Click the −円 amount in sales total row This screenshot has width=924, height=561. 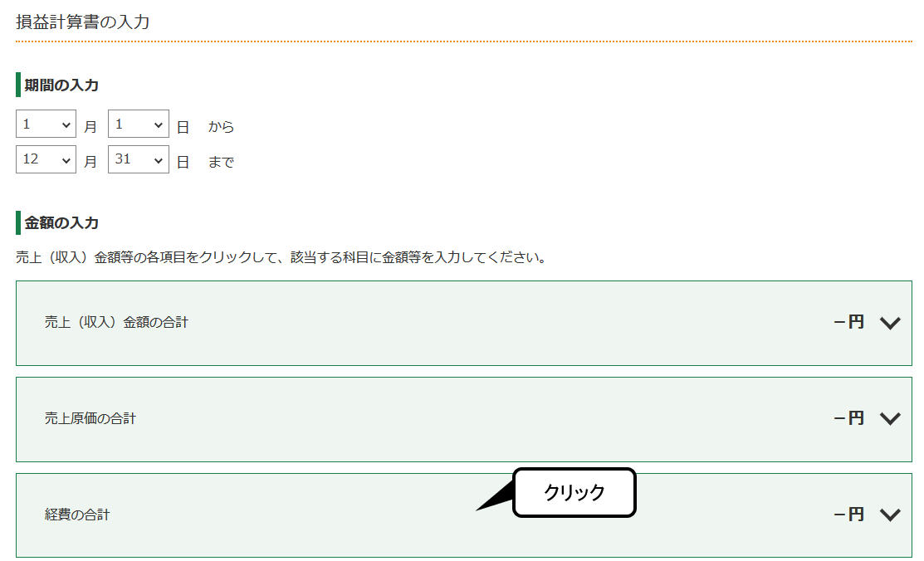point(849,322)
